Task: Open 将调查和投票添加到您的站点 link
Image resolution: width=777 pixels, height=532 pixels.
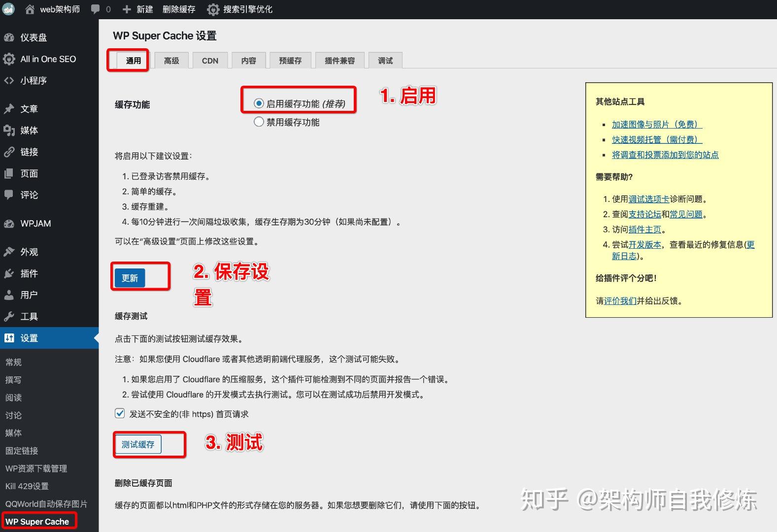Action: click(665, 155)
